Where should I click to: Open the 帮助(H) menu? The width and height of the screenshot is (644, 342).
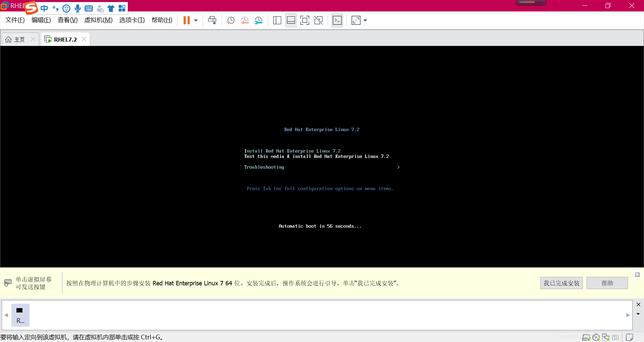[162, 20]
